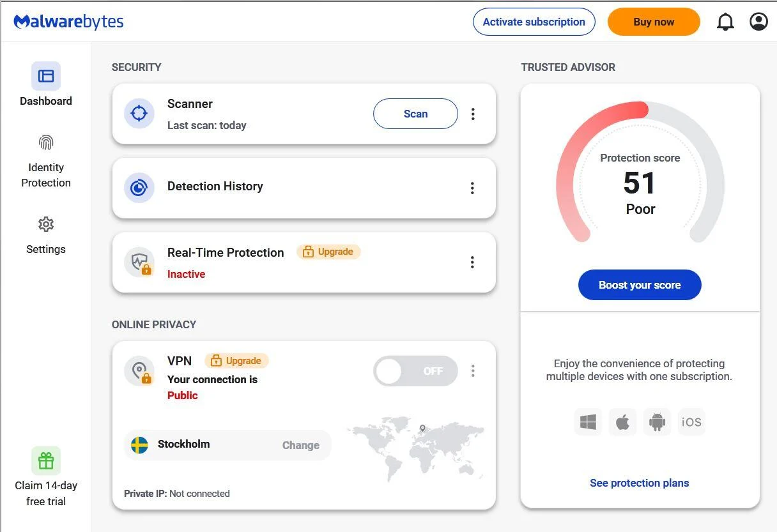Click the Apple platform icon

point(622,422)
